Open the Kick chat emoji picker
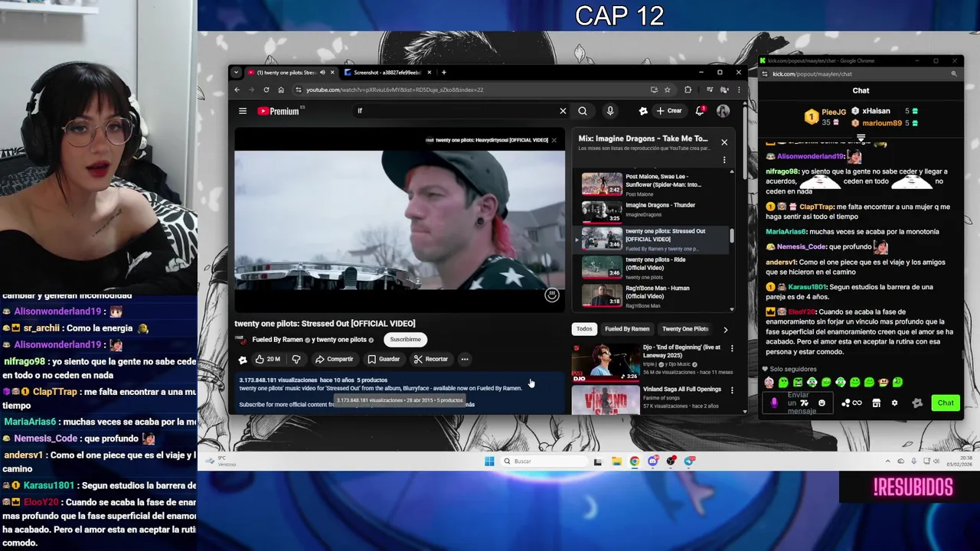This screenshot has width=980, height=551. pos(822,403)
